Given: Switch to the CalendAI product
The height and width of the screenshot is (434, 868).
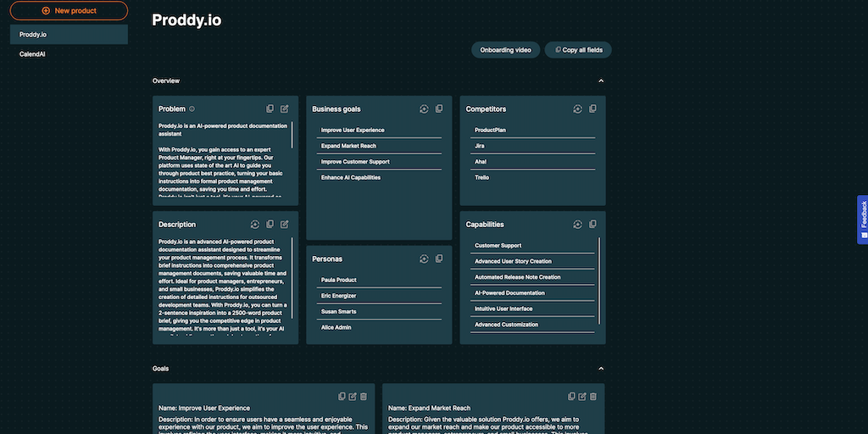Looking at the screenshot, I should (32, 54).
